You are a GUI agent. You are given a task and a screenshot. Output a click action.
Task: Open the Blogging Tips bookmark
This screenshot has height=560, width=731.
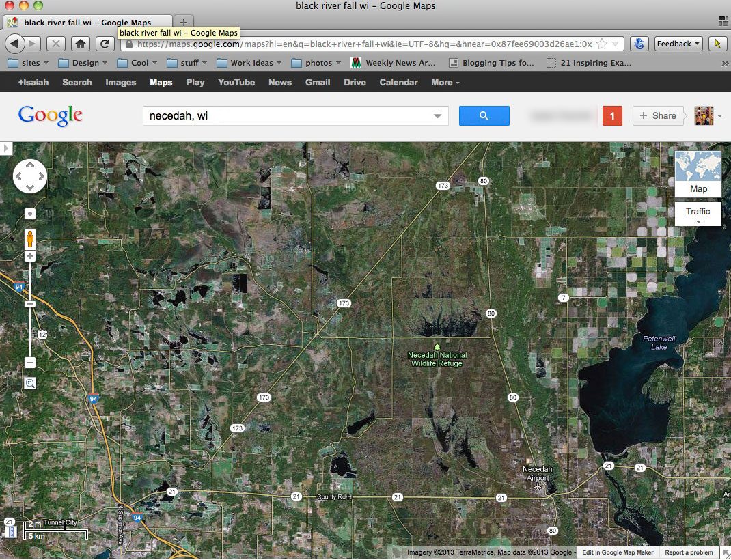point(491,63)
